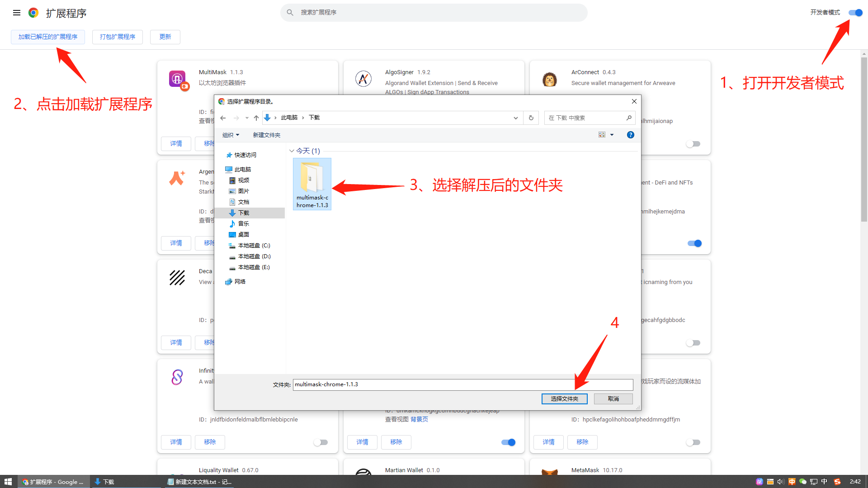Screen dimensions: 868x488
Task: Toggle the ArConnect extension switch
Action: 693,144
